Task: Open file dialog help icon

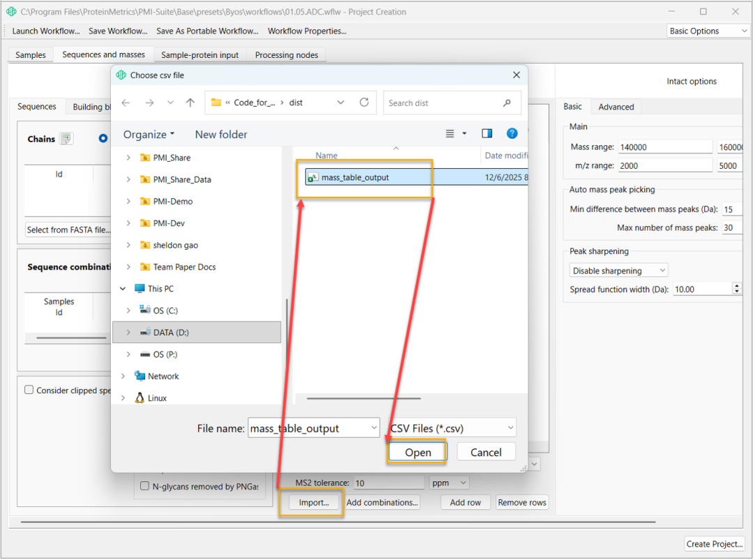Action: [x=512, y=134]
